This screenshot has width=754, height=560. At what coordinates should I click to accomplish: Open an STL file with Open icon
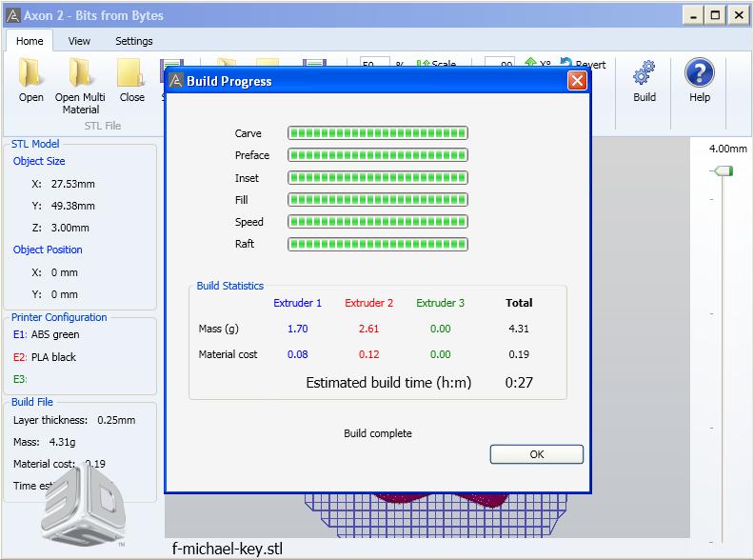click(30, 72)
